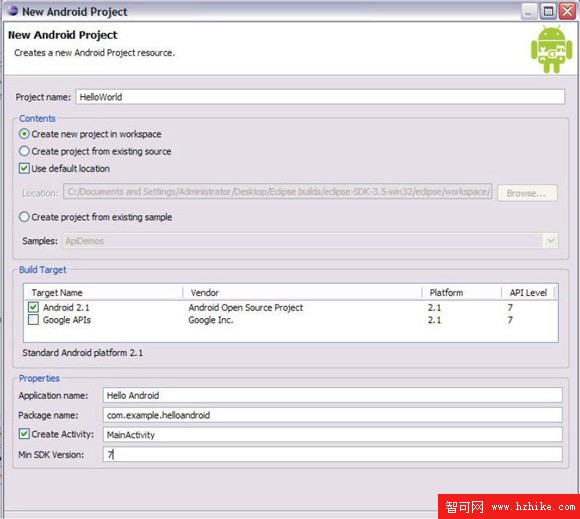580x519 pixels.
Task: Click the green Android robot logo
Action: pyautogui.click(x=551, y=49)
